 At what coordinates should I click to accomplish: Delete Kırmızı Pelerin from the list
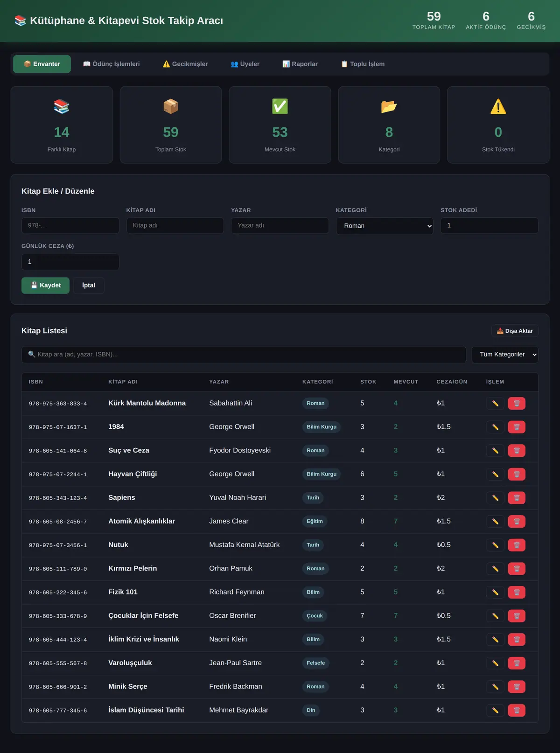click(517, 569)
